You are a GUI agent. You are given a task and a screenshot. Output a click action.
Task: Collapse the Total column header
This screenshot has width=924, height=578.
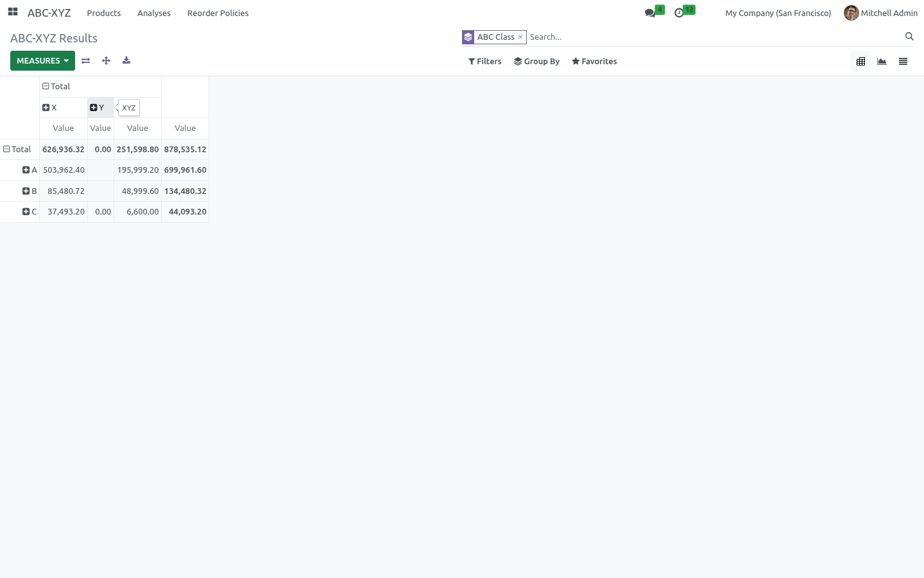[100, 87]
